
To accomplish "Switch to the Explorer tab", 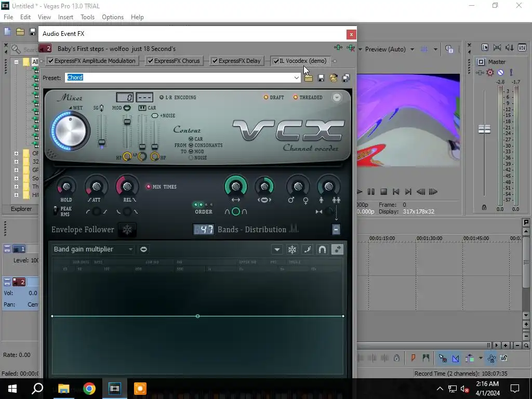I will click(x=21, y=209).
